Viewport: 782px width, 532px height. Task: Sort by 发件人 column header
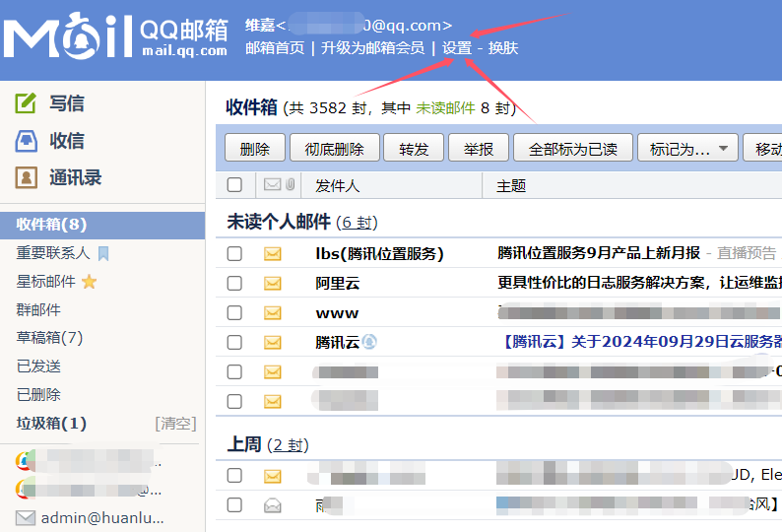click(337, 185)
